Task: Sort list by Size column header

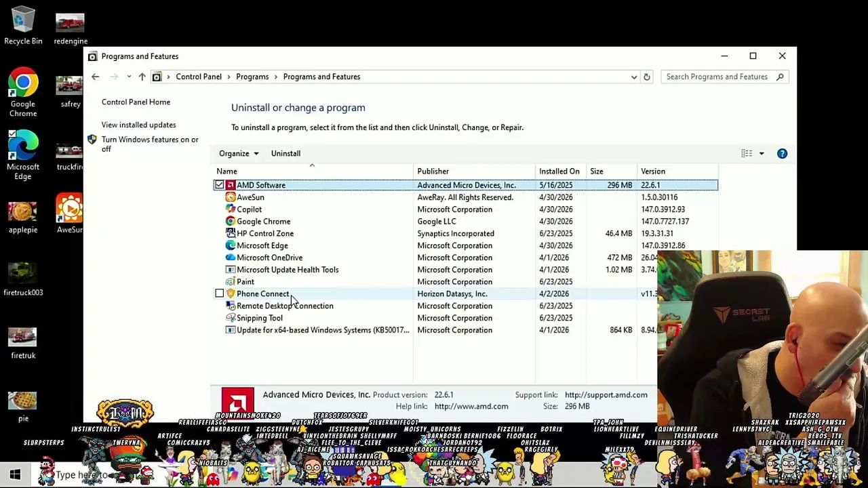Action: point(610,171)
